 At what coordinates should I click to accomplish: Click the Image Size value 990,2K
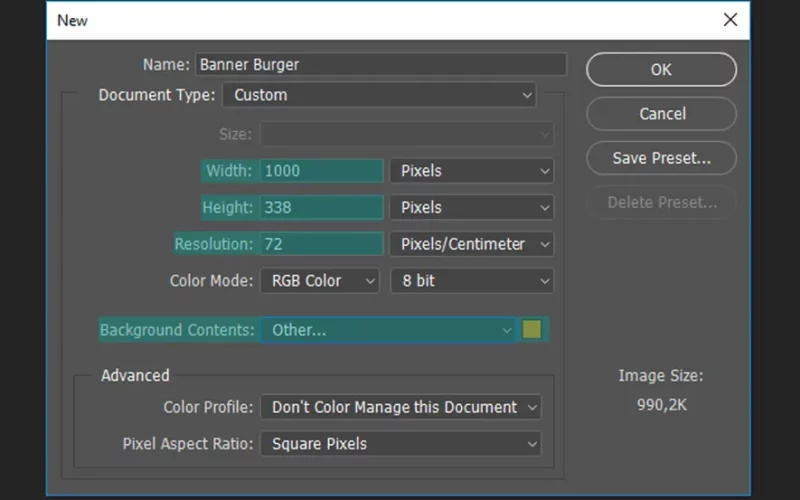point(662,405)
